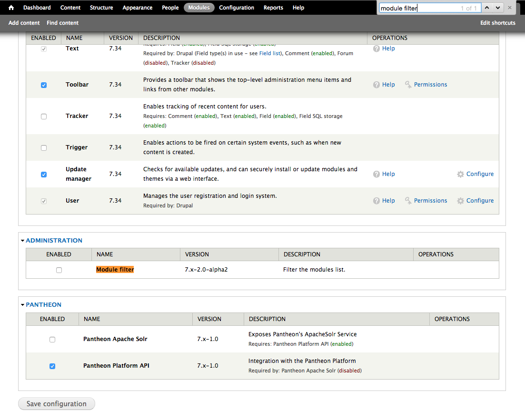Screen dimensions: 525x420
Task: Open Help link for User module
Action: coord(388,201)
